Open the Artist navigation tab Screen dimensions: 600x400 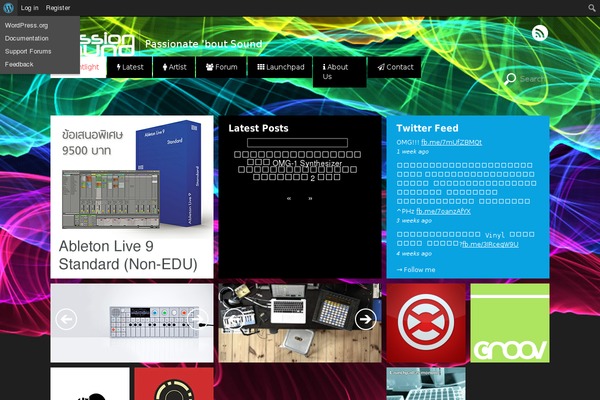tap(174, 67)
